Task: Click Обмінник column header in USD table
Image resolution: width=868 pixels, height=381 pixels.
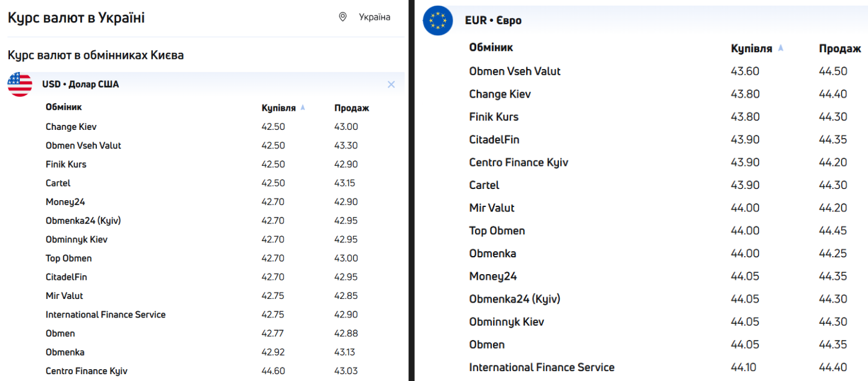Action: 63,108
